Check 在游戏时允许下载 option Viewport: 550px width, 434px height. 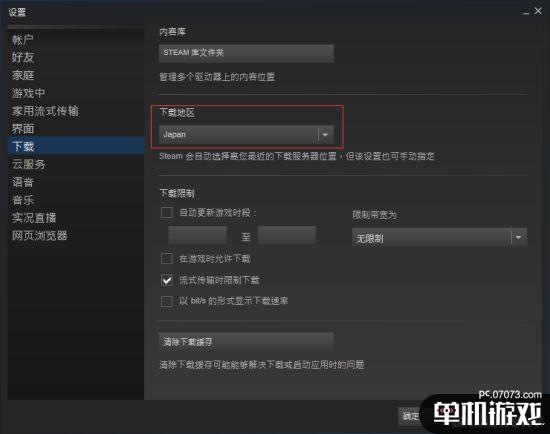[167, 259]
